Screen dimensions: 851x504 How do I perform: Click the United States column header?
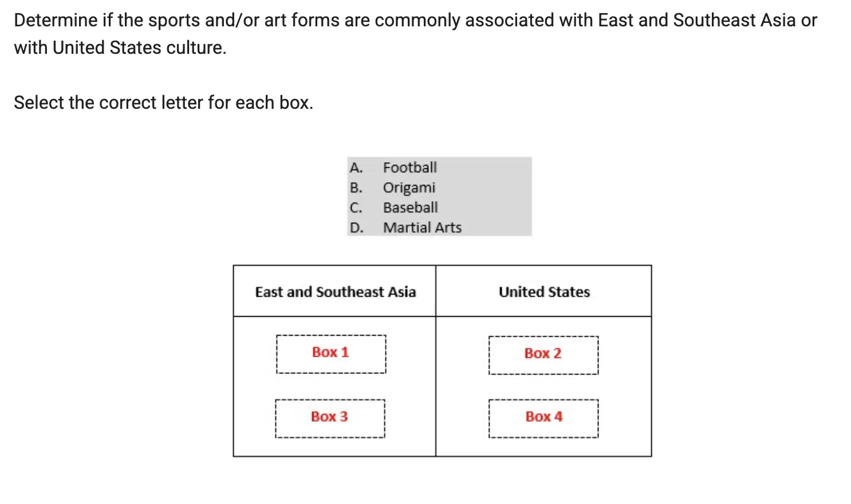[x=544, y=292]
